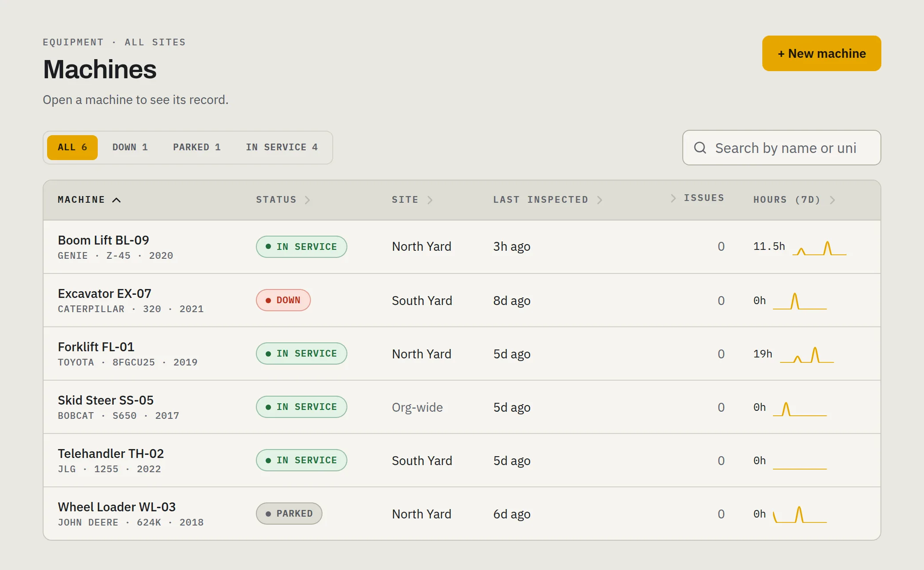924x570 pixels.
Task: Click the 11.5h hours value
Action: (x=769, y=246)
